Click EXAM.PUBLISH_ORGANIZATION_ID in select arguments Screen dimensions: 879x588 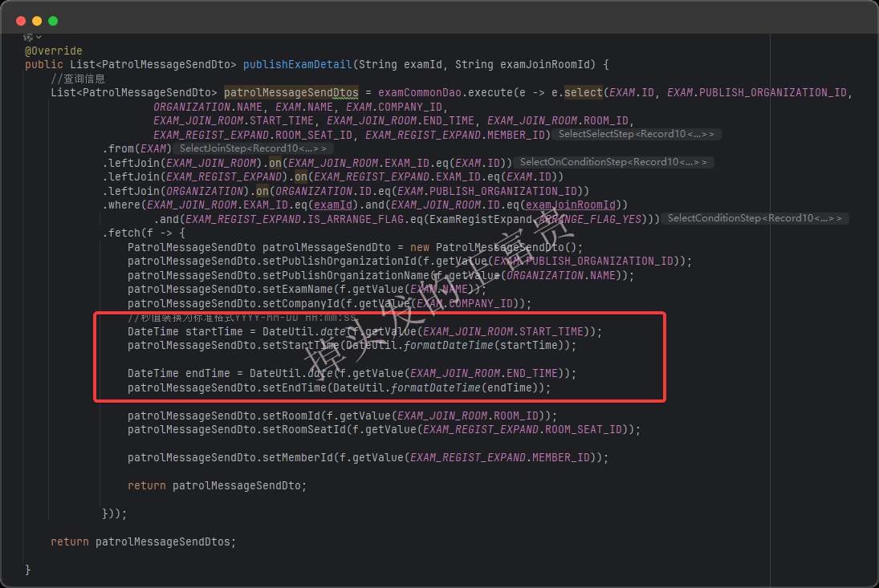pos(757,92)
